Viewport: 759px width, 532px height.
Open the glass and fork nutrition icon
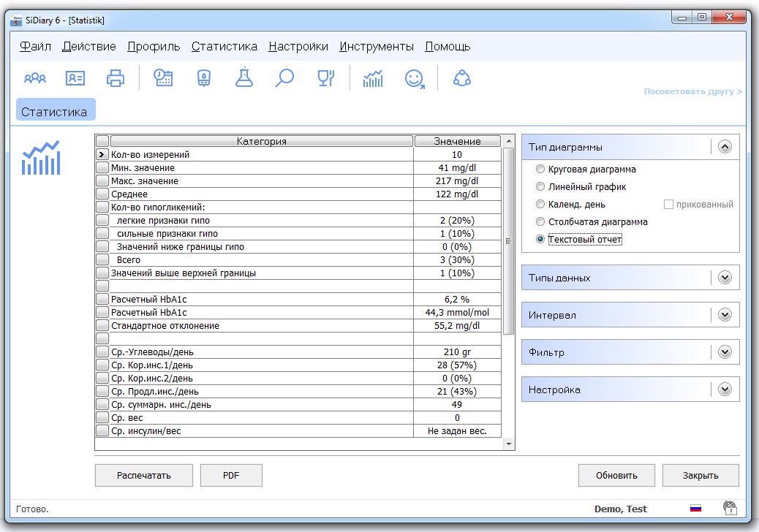click(x=325, y=78)
